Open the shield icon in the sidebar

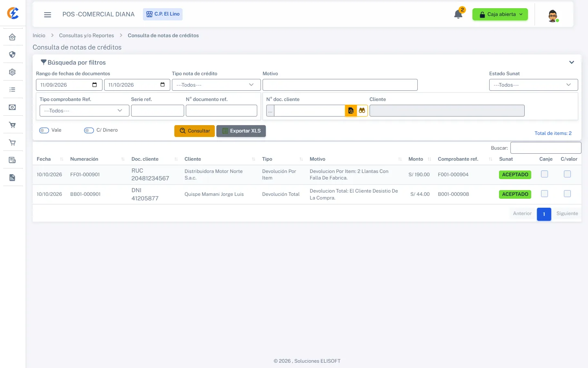[x=12, y=55]
